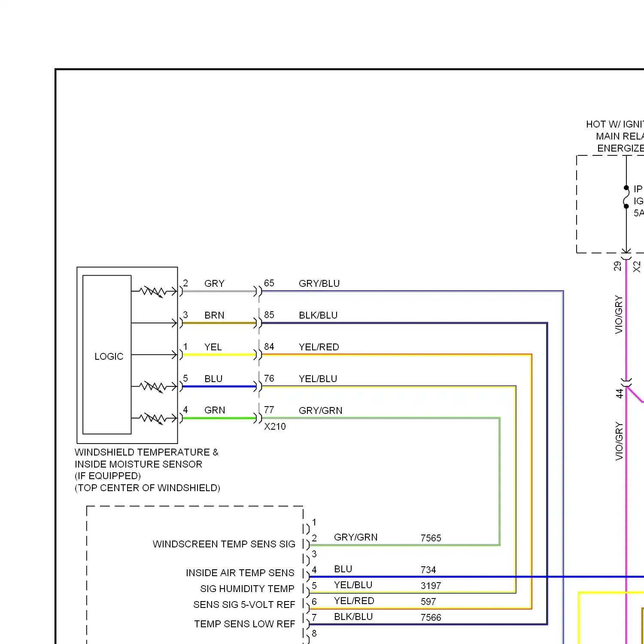Click the X210 connector label
Screen dimensions: 644x644
[275, 426]
